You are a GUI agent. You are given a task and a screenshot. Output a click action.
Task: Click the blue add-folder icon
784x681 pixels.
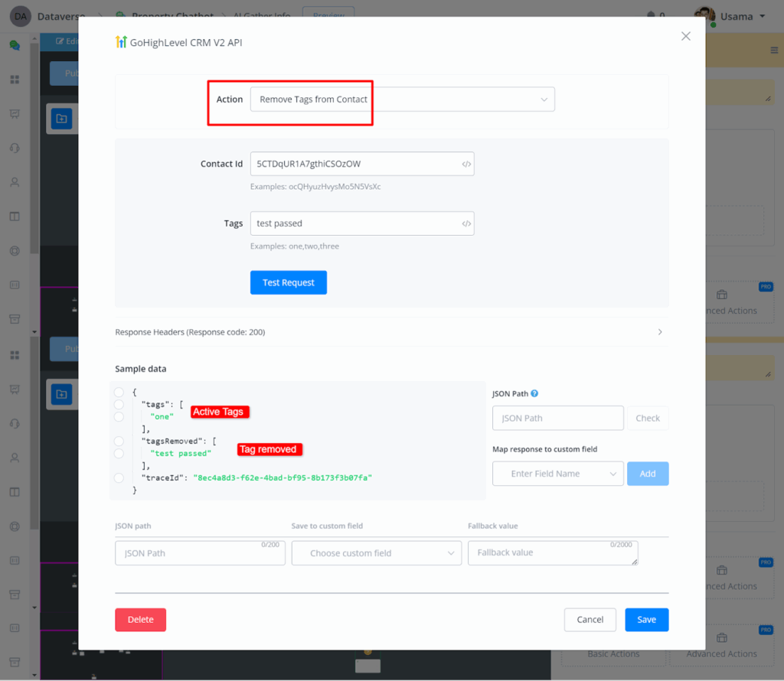pyautogui.click(x=61, y=119)
